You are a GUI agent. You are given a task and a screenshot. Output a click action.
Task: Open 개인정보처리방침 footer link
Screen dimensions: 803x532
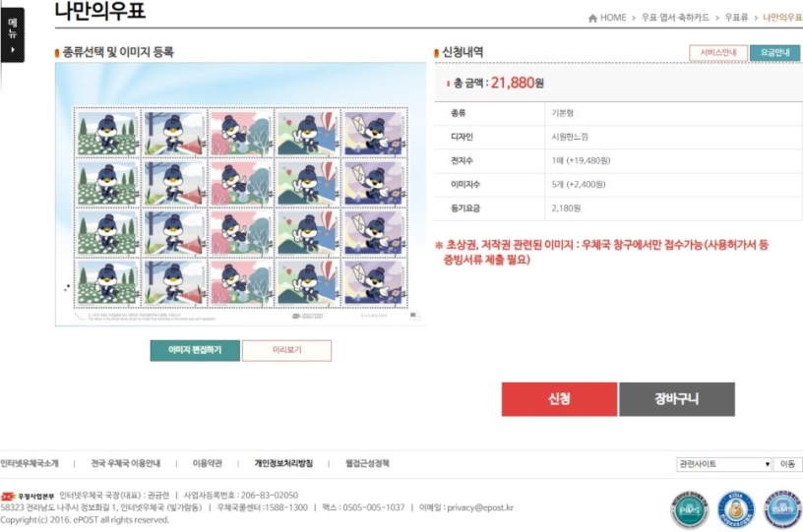coord(283,463)
